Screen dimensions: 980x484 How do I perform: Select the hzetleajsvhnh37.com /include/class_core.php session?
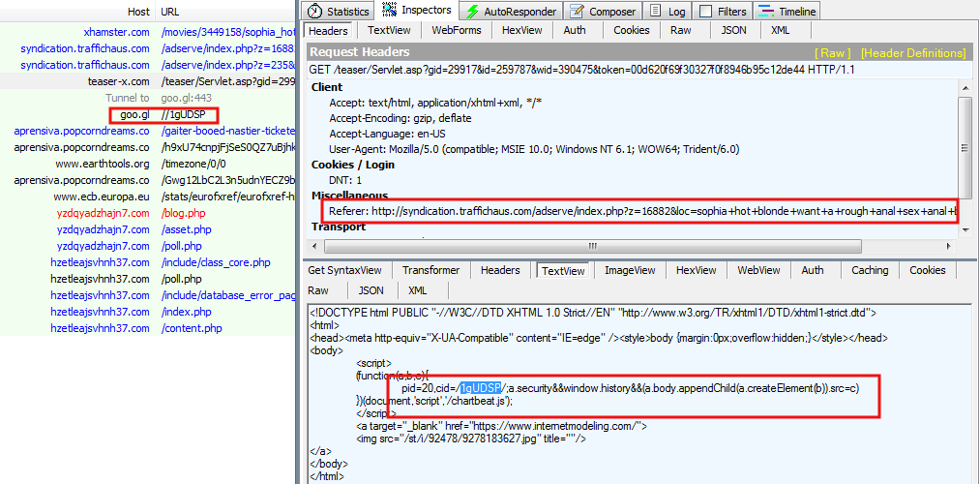147,262
